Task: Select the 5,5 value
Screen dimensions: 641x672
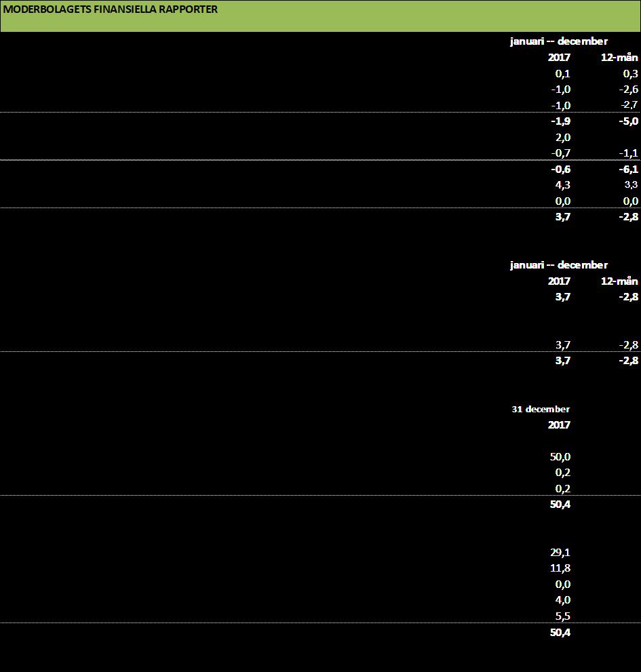Action: point(562,616)
